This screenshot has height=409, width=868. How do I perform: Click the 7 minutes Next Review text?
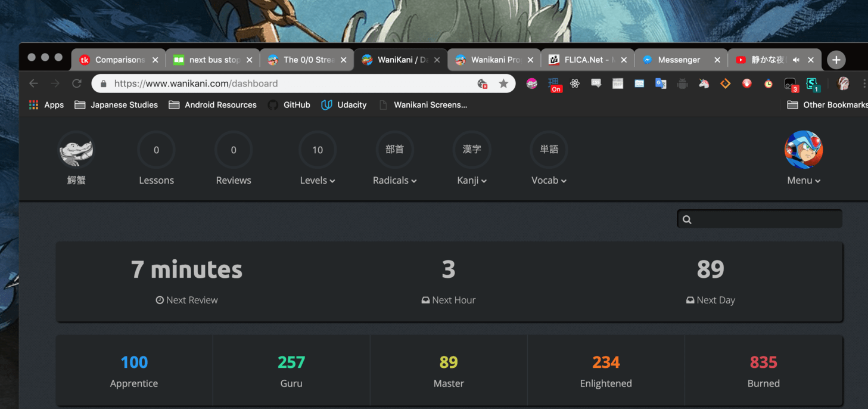click(x=186, y=269)
